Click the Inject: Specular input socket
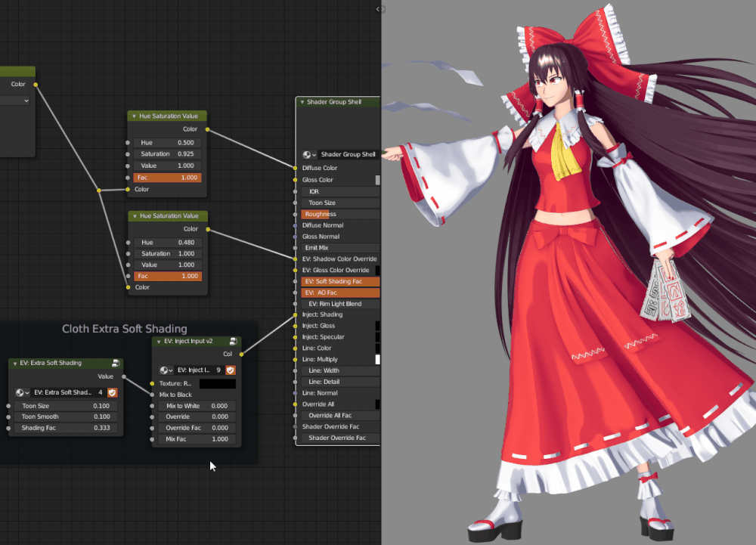The width and height of the screenshot is (756, 545). click(295, 337)
